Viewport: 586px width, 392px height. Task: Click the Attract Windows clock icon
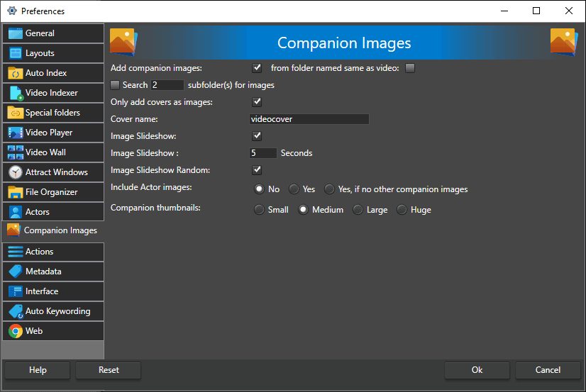pos(16,172)
